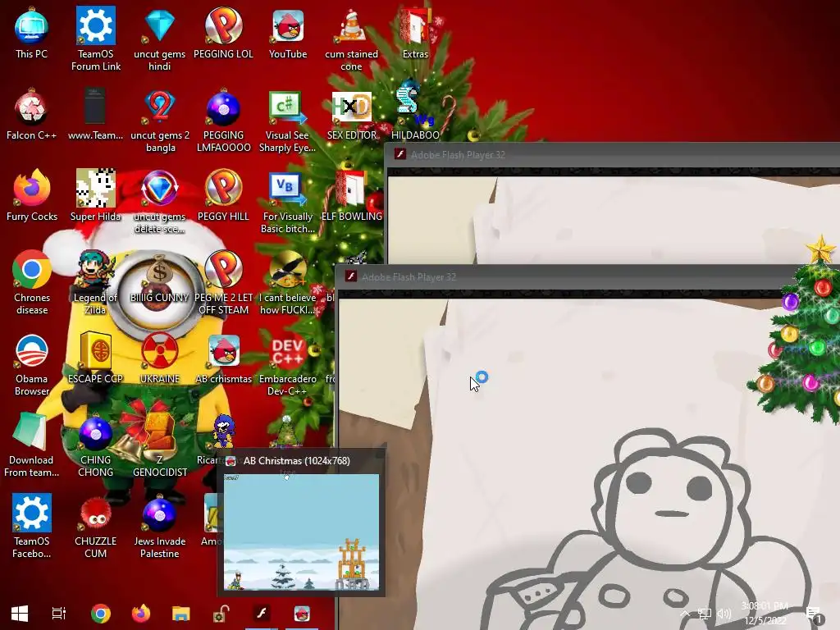Select the Legend of Zilda icon
The image size is (840, 630).
(96, 283)
